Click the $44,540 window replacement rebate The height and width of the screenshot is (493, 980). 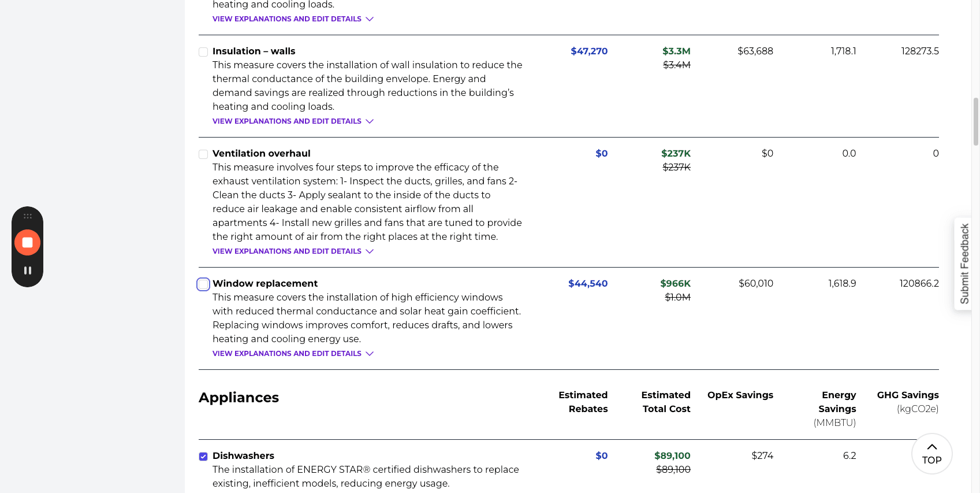588,283
